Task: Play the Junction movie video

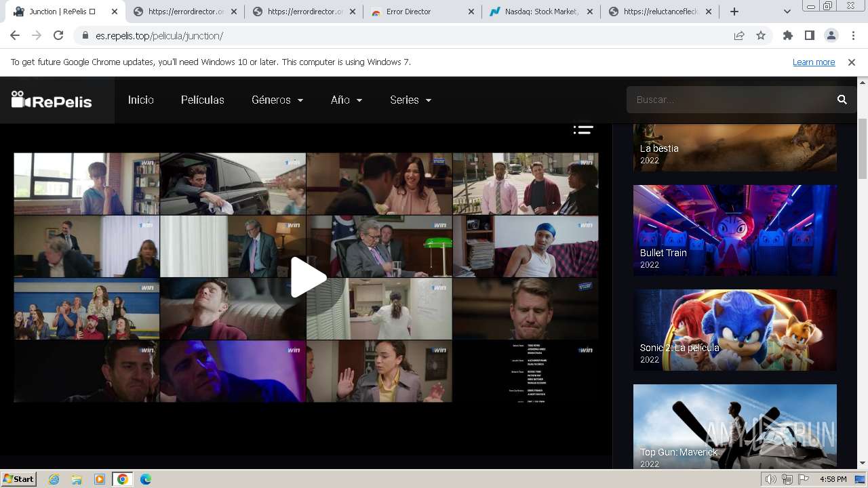Action: (309, 277)
